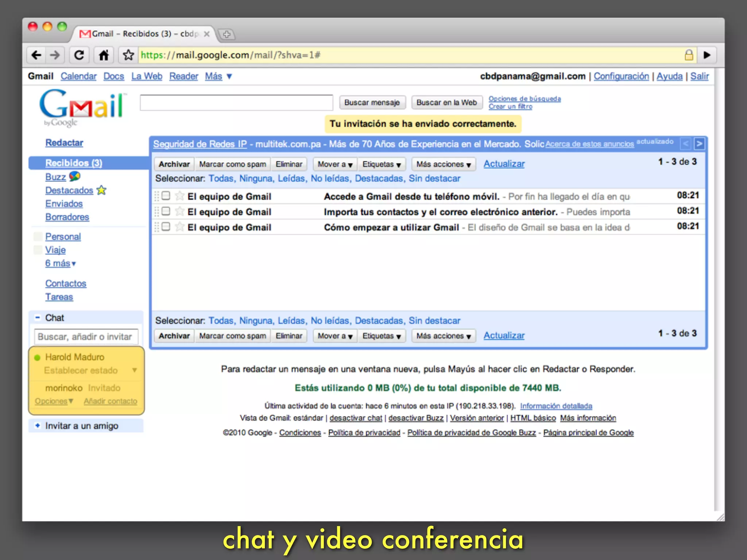The width and height of the screenshot is (747, 560).
Task: Click in the mail search field
Action: (x=236, y=102)
